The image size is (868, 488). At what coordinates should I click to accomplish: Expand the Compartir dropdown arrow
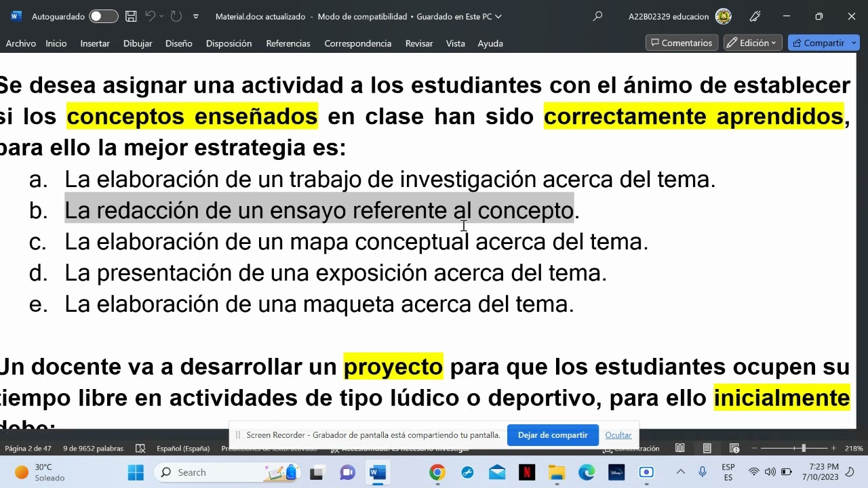pyautogui.click(x=854, y=43)
